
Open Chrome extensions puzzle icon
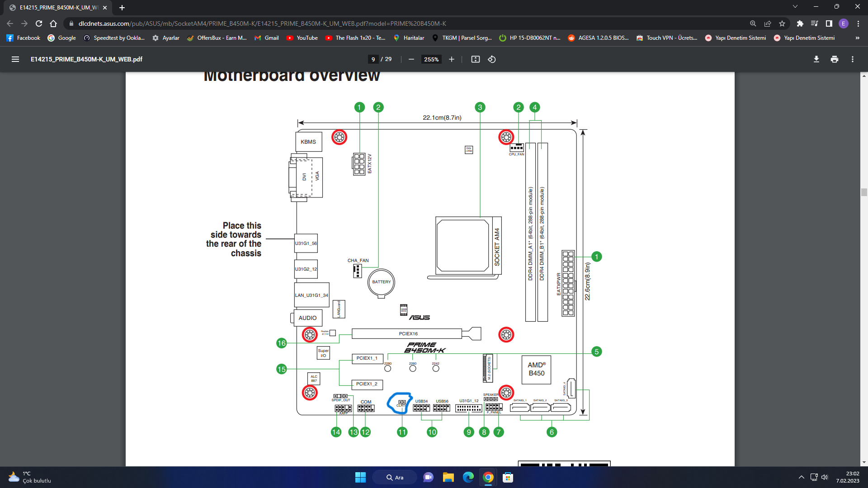pyautogui.click(x=800, y=23)
